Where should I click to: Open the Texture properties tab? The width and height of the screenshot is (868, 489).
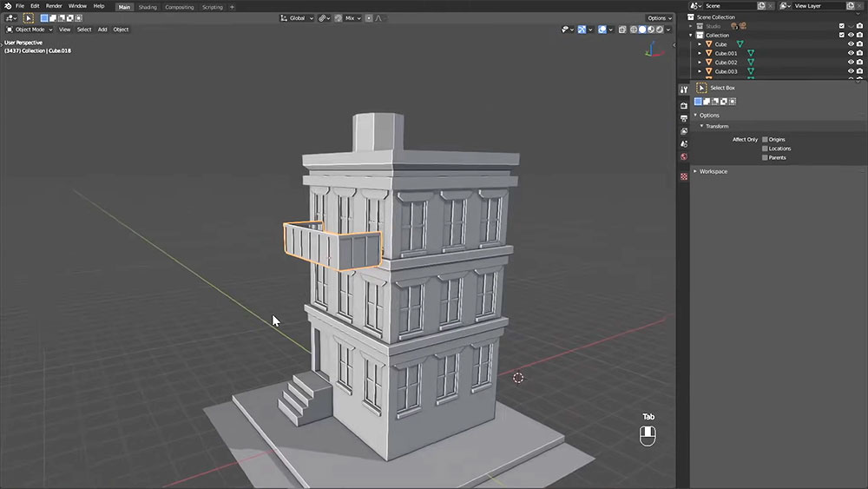coord(684,176)
